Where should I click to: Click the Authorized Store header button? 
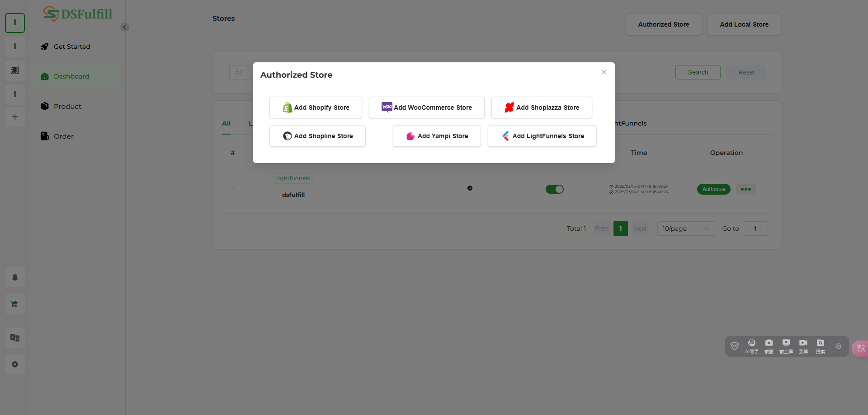pyautogui.click(x=664, y=24)
